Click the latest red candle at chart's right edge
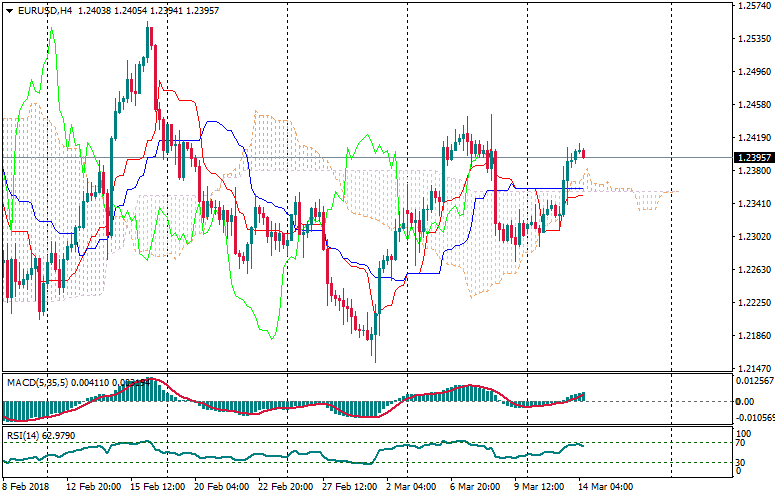The width and height of the screenshot is (775, 498). coord(584,152)
